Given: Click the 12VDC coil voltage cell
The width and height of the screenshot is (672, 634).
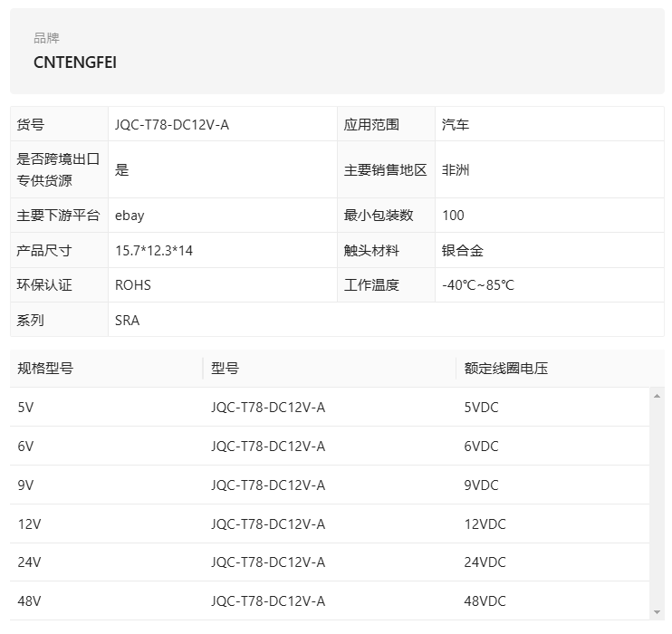Looking at the screenshot, I should click(x=485, y=524).
